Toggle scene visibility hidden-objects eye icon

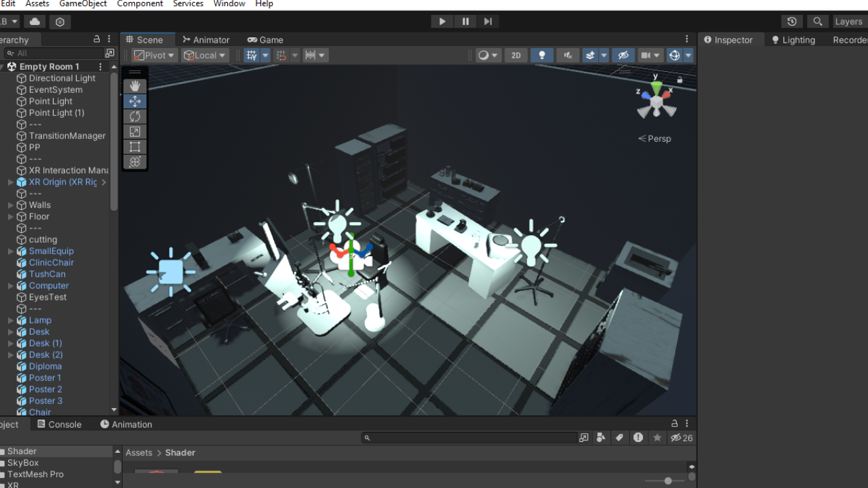[x=624, y=56]
